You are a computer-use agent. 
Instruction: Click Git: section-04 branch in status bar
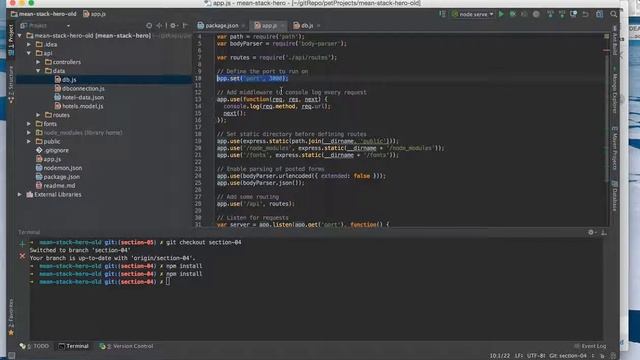[568, 356]
